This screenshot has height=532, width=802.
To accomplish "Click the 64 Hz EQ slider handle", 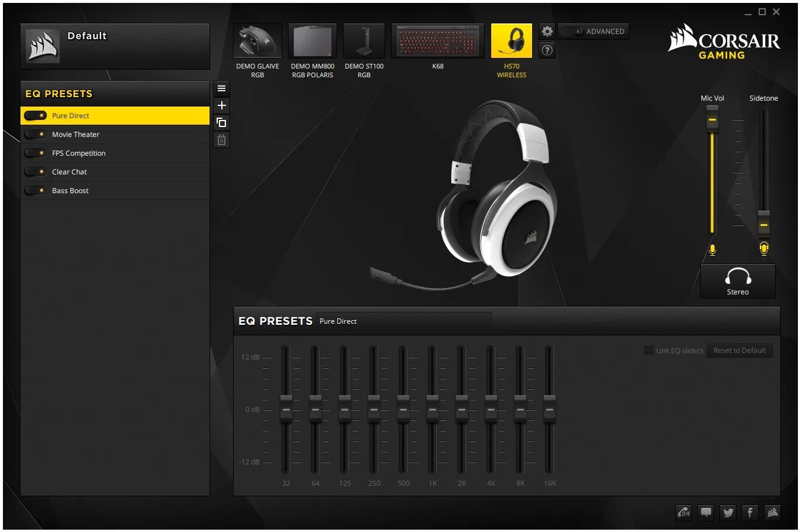I will pyautogui.click(x=316, y=409).
